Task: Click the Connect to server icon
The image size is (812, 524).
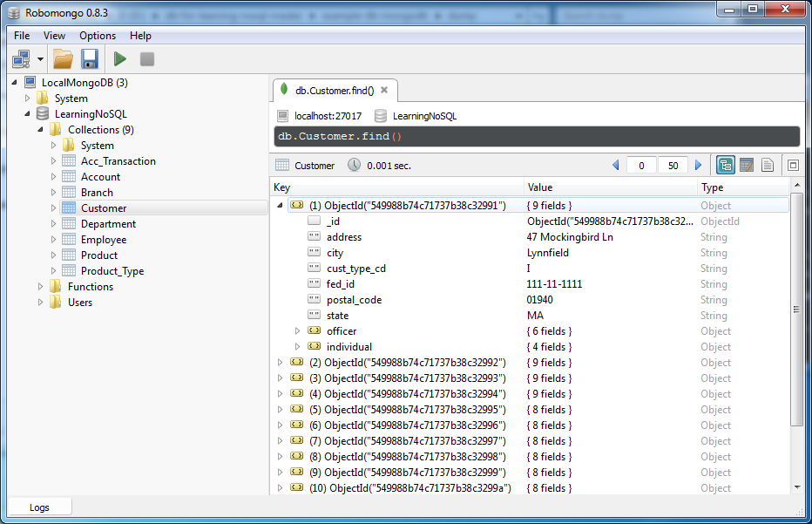Action: click(21, 59)
